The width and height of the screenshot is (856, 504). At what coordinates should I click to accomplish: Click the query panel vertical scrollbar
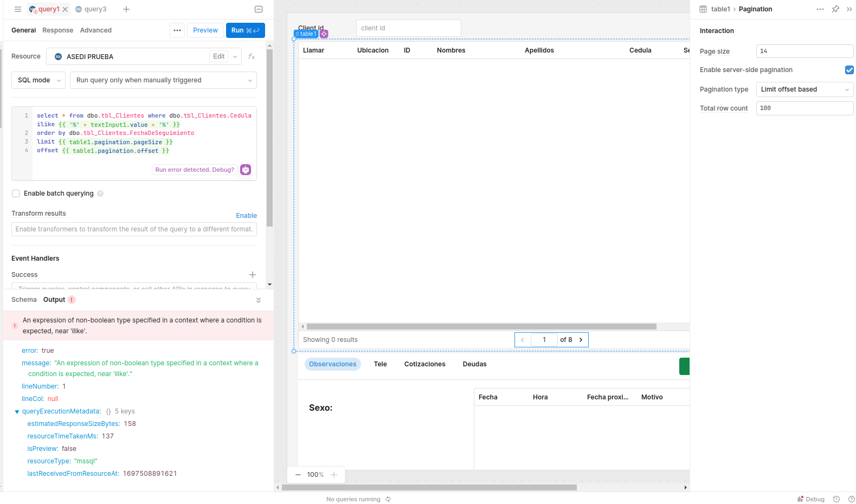pyautogui.click(x=269, y=138)
